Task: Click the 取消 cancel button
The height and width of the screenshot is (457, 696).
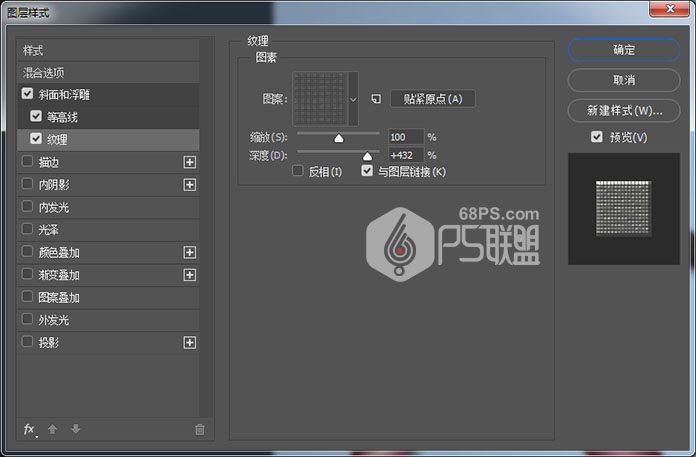Action: click(624, 80)
